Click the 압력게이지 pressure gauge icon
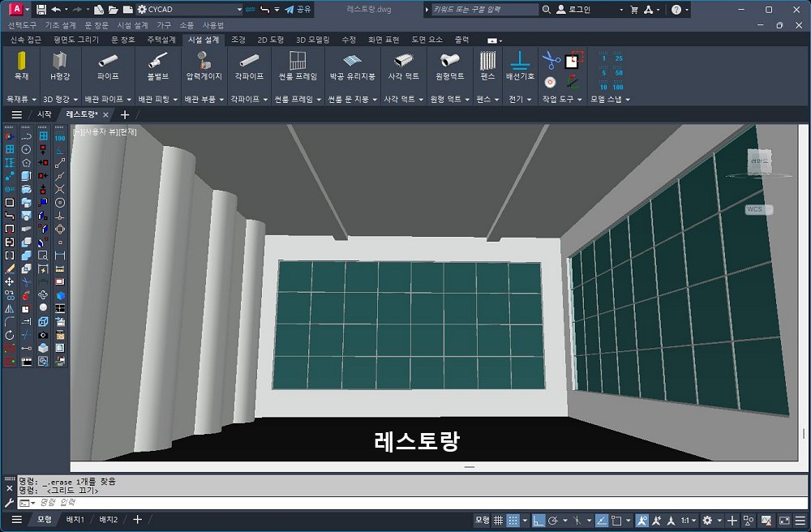 [x=204, y=65]
